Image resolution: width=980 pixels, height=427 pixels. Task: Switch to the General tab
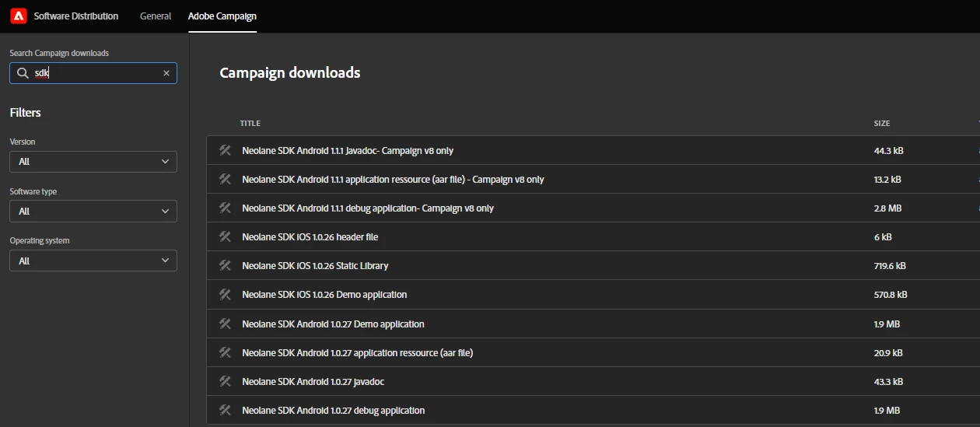click(x=156, y=16)
